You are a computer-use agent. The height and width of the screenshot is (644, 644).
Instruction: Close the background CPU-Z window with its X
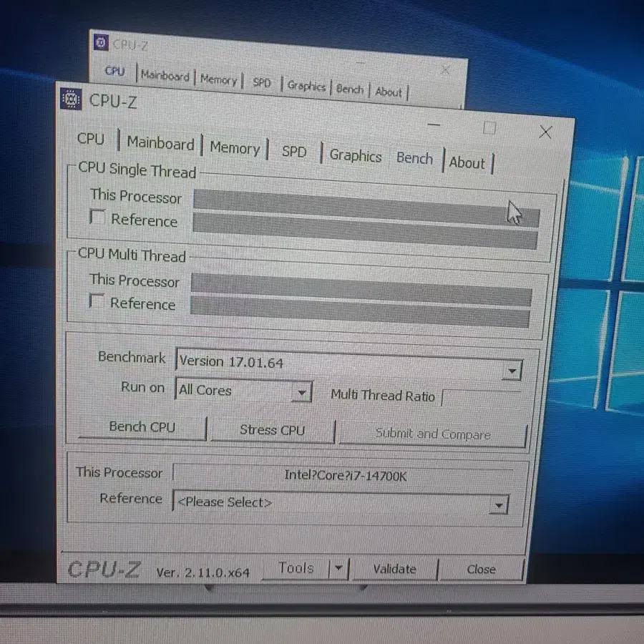click(x=445, y=69)
